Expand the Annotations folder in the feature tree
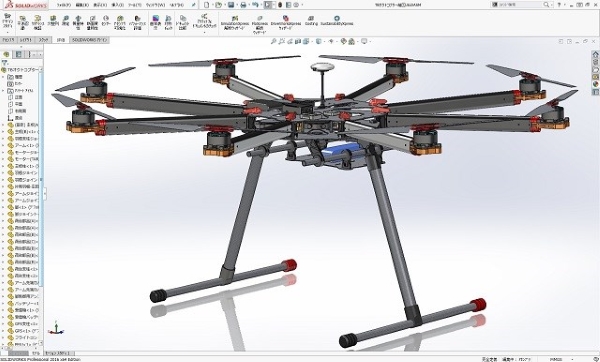This screenshot has height=362, width=600. (x=3, y=91)
